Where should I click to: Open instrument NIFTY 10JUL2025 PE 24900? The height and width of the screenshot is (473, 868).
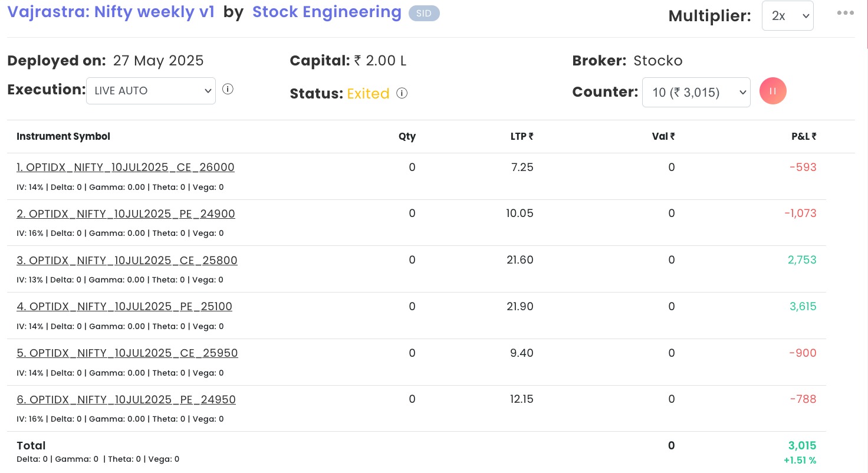point(126,214)
